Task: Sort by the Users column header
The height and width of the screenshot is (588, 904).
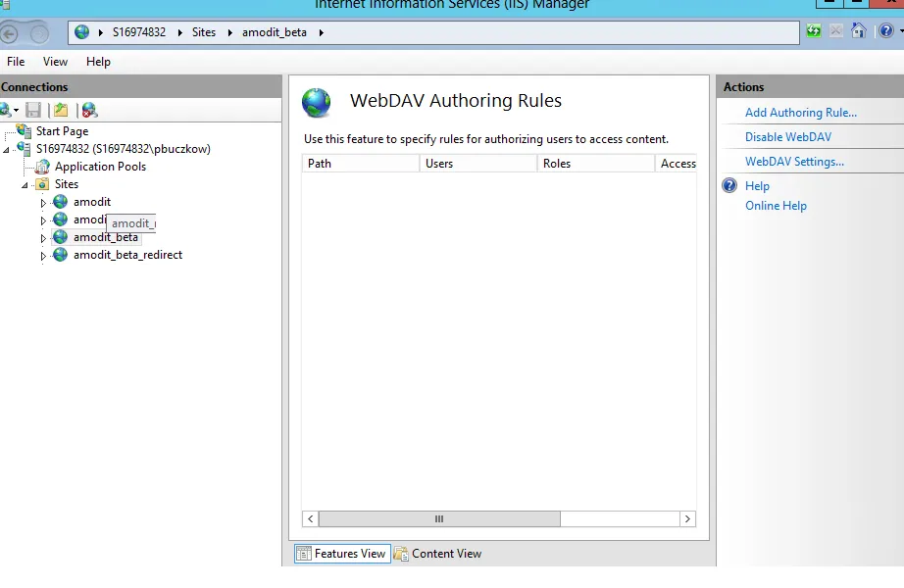Action: point(478,163)
